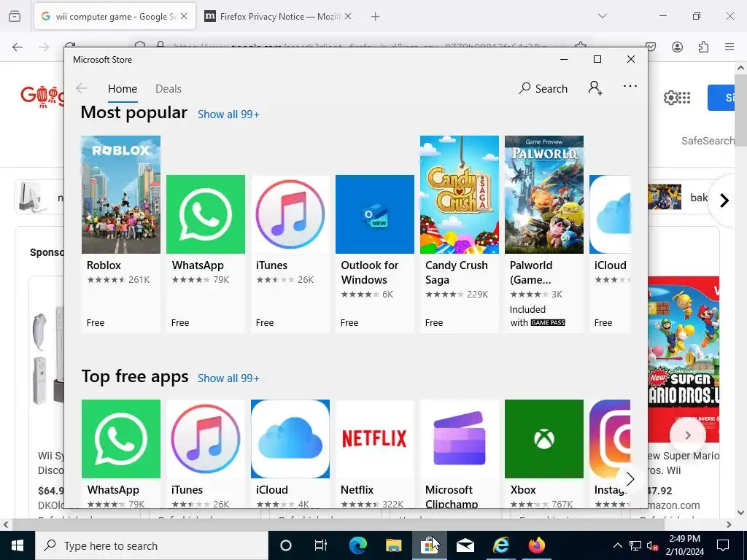Click the muted volume tray icon
This screenshot has width=747, height=560.
pos(652,545)
